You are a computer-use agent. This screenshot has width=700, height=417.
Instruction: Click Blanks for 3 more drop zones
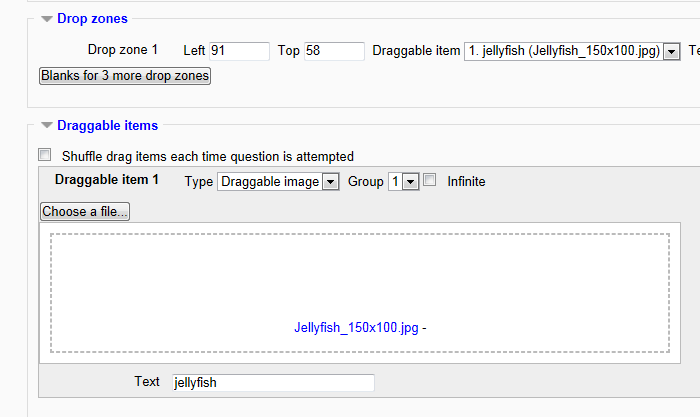[x=125, y=76]
